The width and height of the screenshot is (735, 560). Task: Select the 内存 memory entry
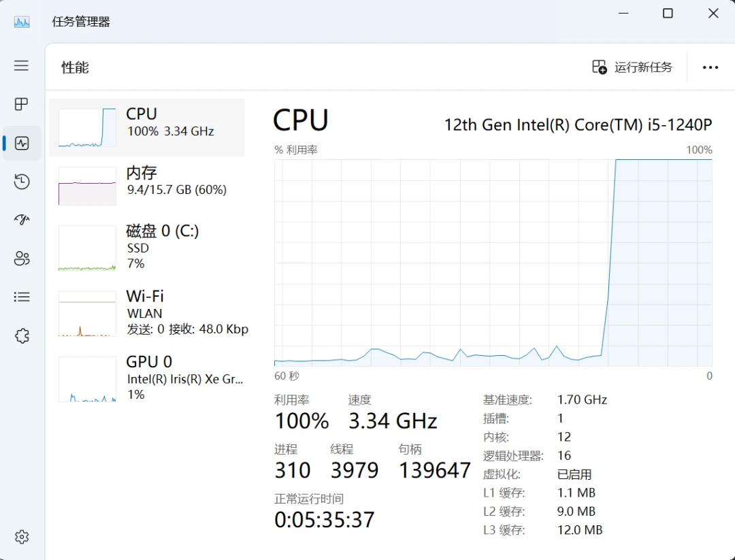coord(147,186)
